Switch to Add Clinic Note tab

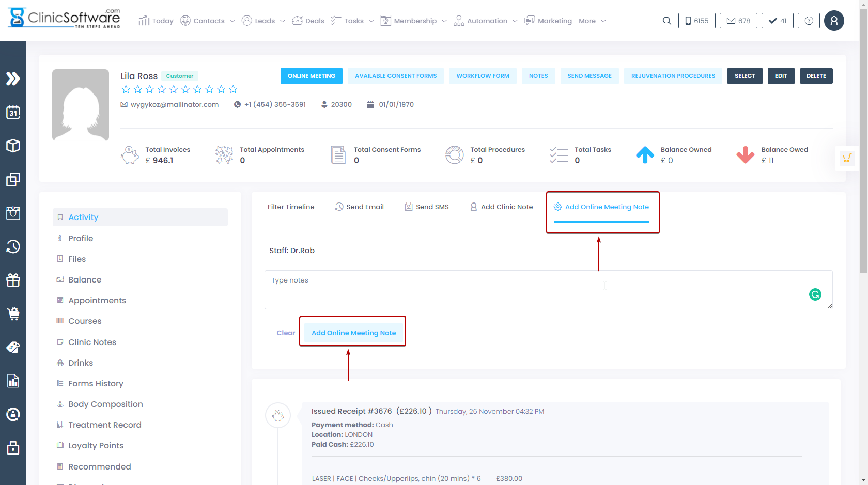click(x=501, y=207)
